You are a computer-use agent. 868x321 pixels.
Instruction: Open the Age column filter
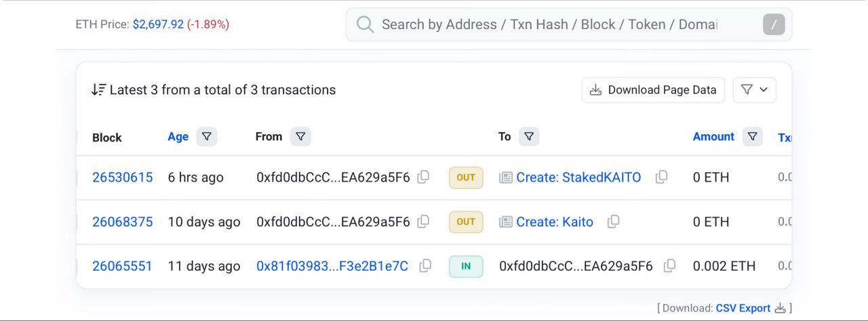coord(207,137)
